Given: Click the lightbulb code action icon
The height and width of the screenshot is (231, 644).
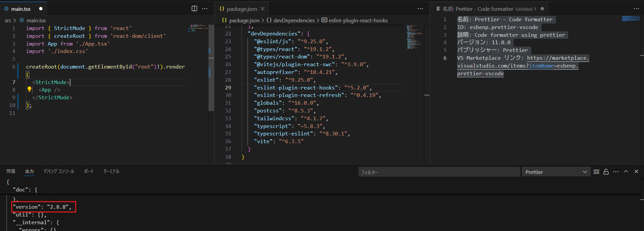Looking at the screenshot, I should tap(29, 89).
